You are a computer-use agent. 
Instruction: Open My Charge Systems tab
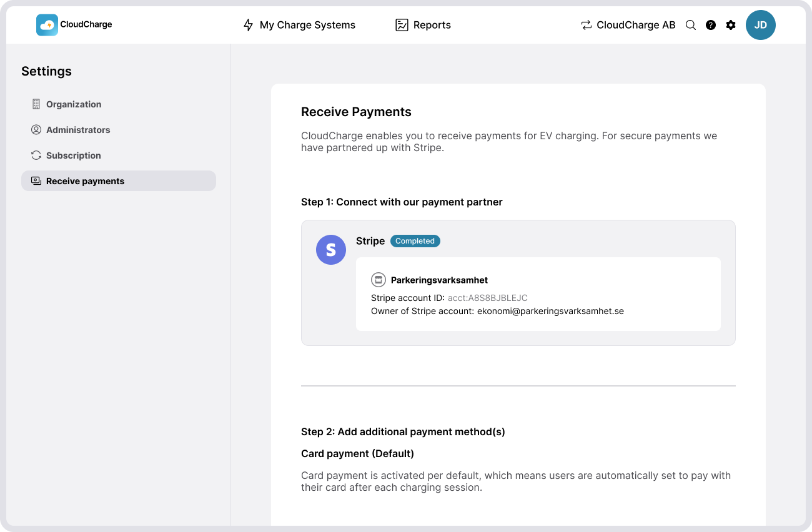pos(299,25)
